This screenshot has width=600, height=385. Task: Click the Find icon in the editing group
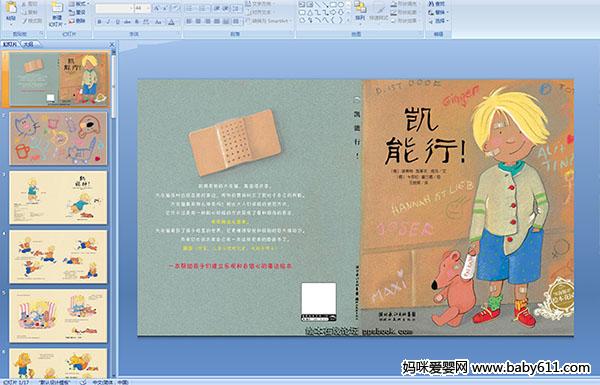coord(436,4)
